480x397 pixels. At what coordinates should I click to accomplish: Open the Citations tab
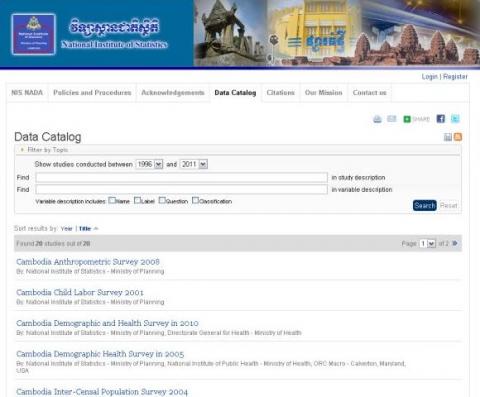[x=281, y=93]
